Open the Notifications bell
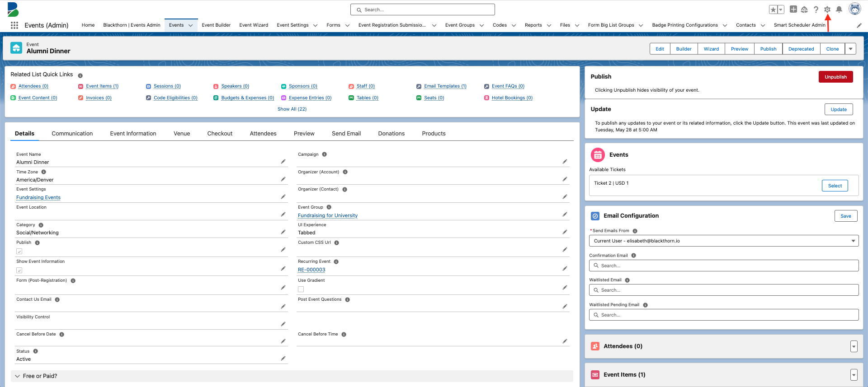Screen dimensions: 868x387 pos(839,9)
